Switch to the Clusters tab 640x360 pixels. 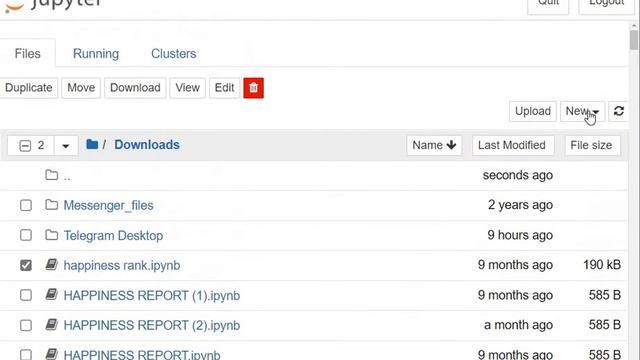[x=173, y=53]
